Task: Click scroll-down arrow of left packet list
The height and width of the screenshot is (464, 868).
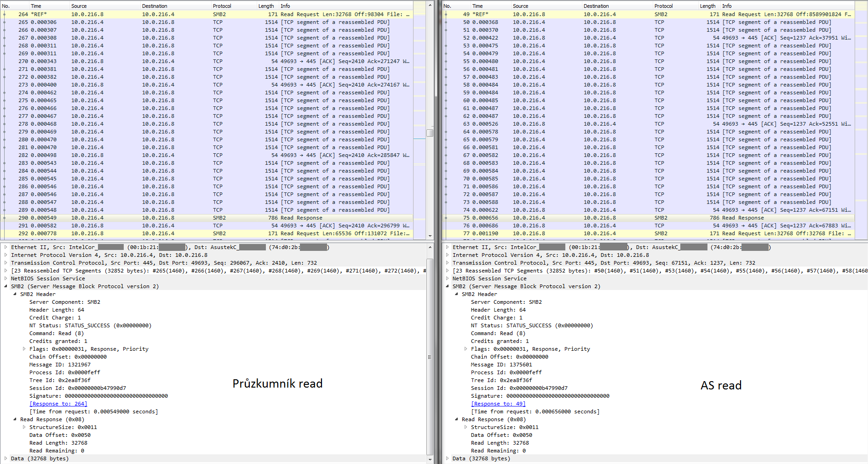Action: [430, 236]
